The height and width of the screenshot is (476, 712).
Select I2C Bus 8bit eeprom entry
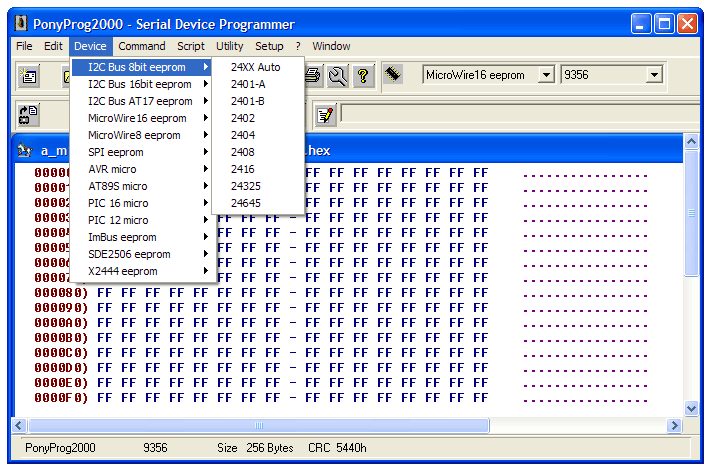pyautogui.click(x=143, y=67)
